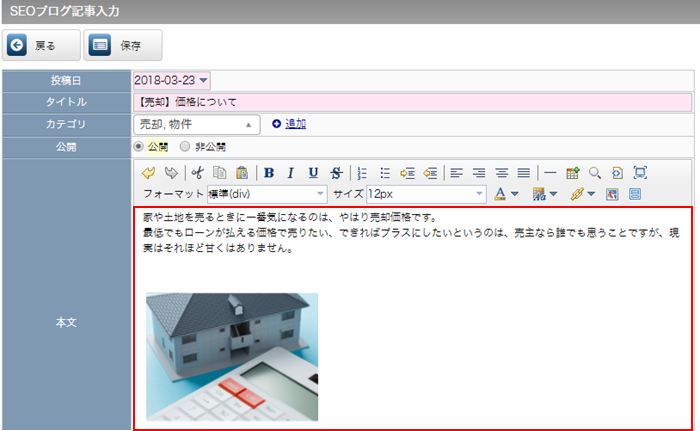
Task: Expand the カテゴリ dropdown list
Action: [x=248, y=124]
